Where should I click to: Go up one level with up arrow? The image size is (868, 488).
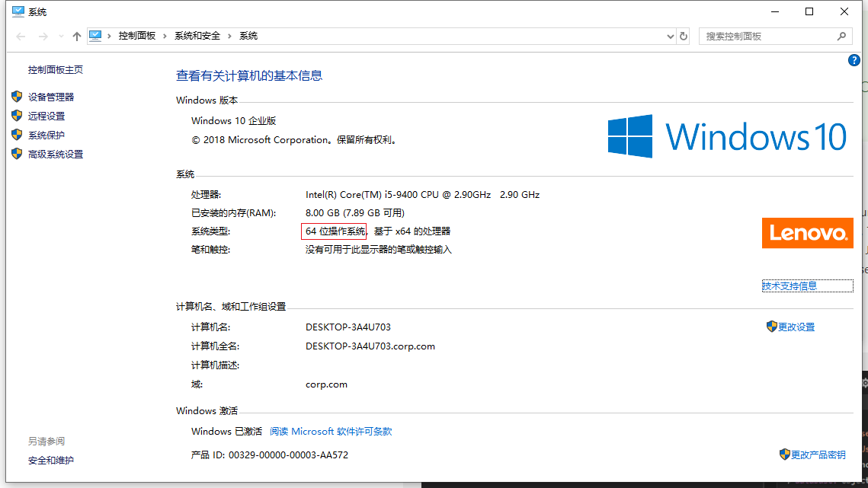tap(76, 36)
